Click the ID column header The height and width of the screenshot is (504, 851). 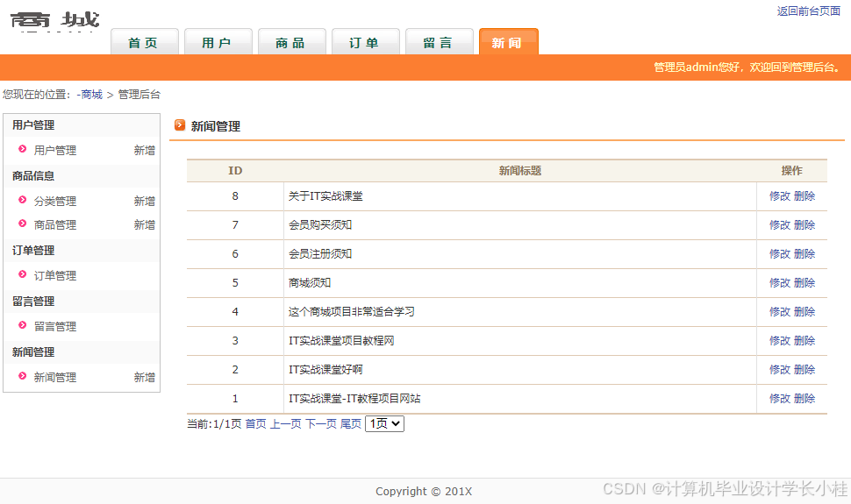(235, 171)
